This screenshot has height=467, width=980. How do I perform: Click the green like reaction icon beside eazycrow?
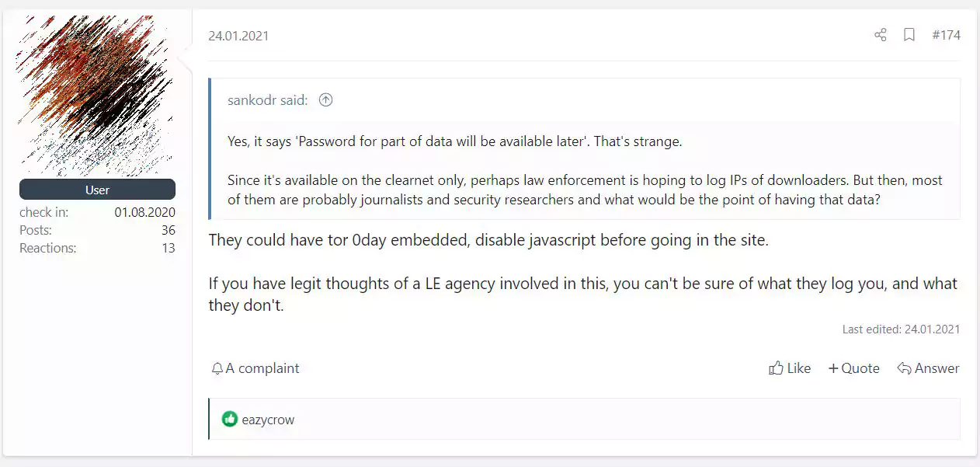(x=229, y=420)
